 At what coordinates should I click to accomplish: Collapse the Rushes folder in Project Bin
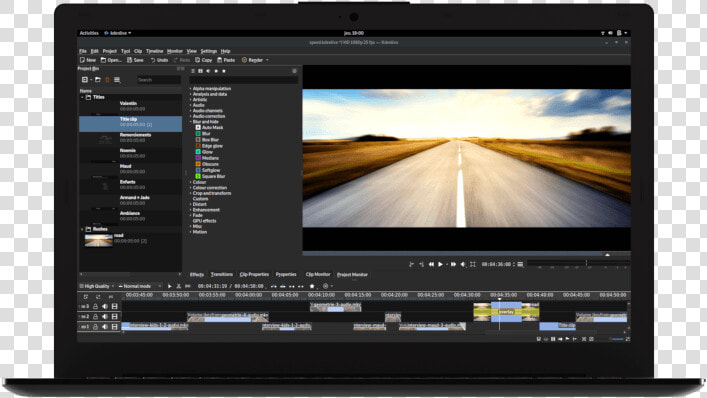click(x=82, y=229)
